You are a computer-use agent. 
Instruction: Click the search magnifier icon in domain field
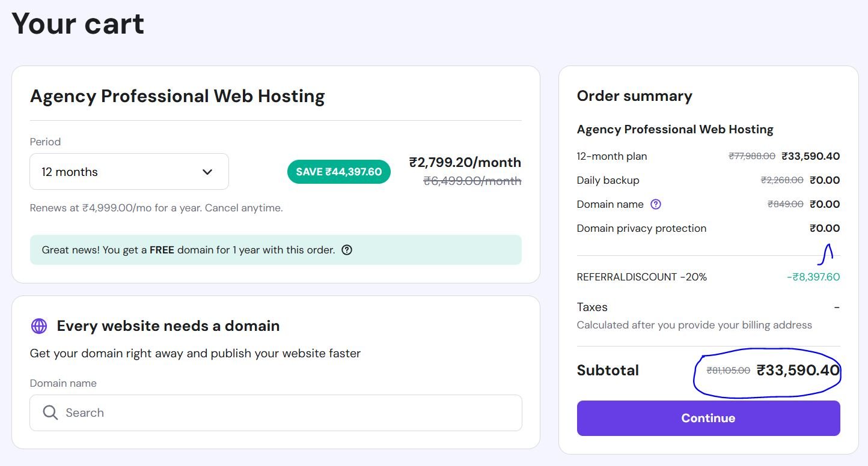pyautogui.click(x=50, y=413)
